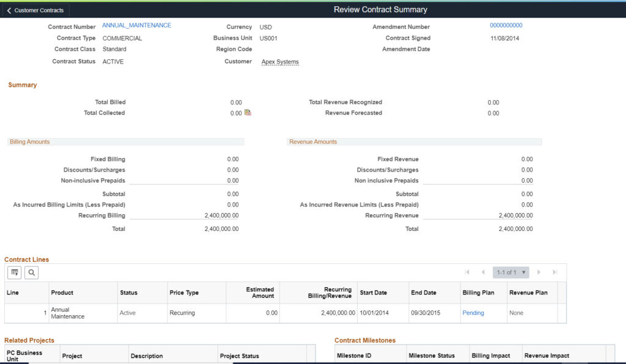This screenshot has width=626, height=364.
Task: Click the Total Collected detail icon
Action: (248, 113)
